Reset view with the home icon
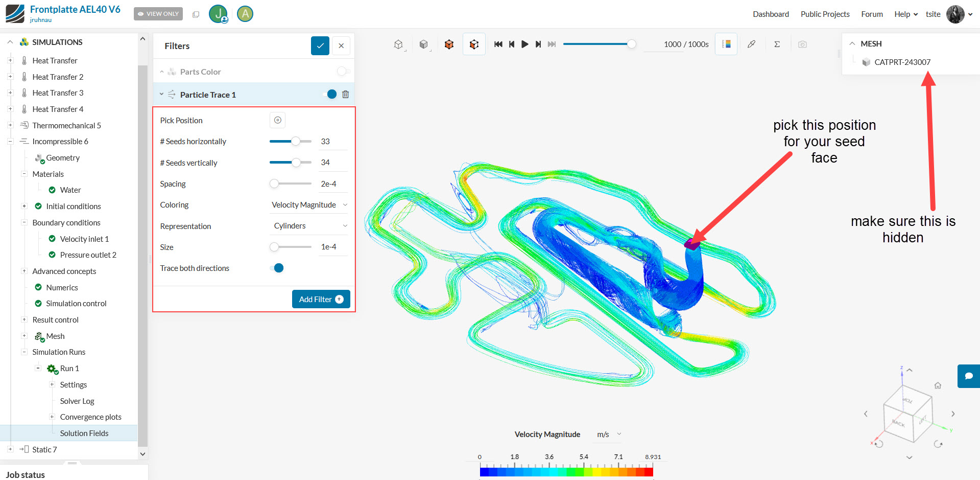Viewport: 980px width, 480px height. click(938, 385)
